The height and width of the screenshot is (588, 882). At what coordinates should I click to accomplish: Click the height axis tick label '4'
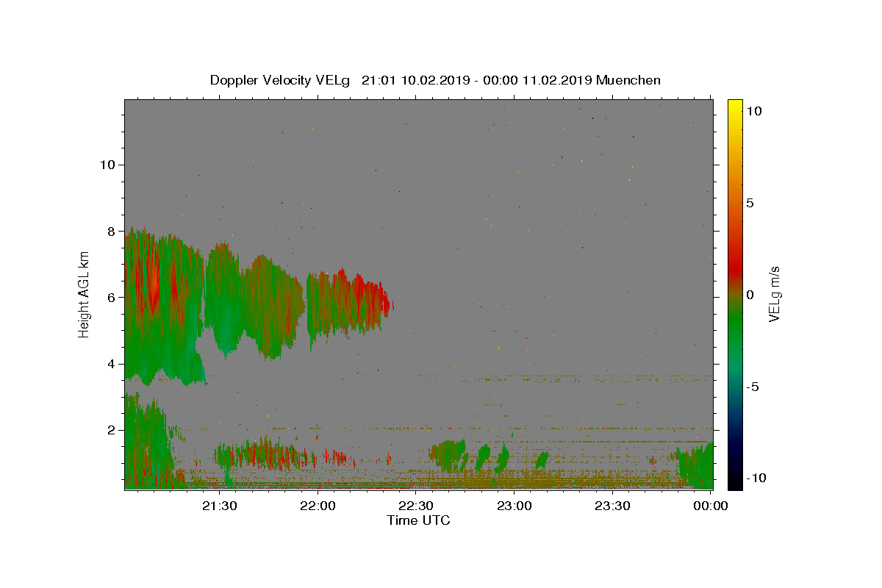tap(112, 364)
